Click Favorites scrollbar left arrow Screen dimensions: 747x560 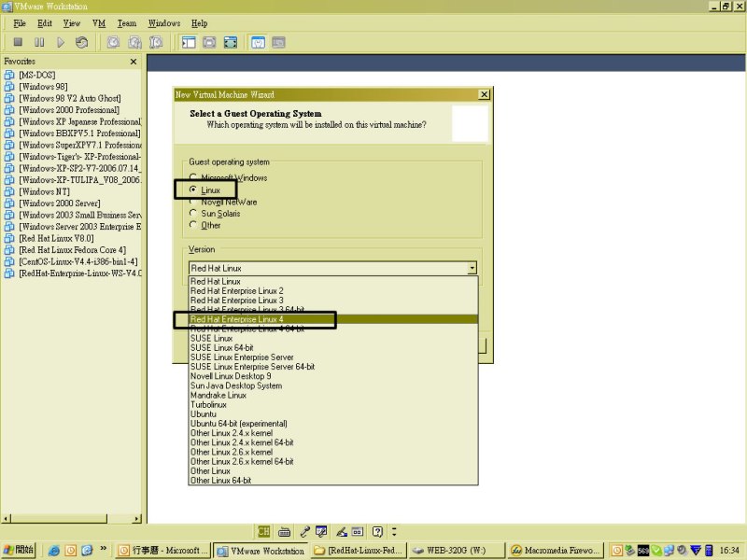(6, 519)
